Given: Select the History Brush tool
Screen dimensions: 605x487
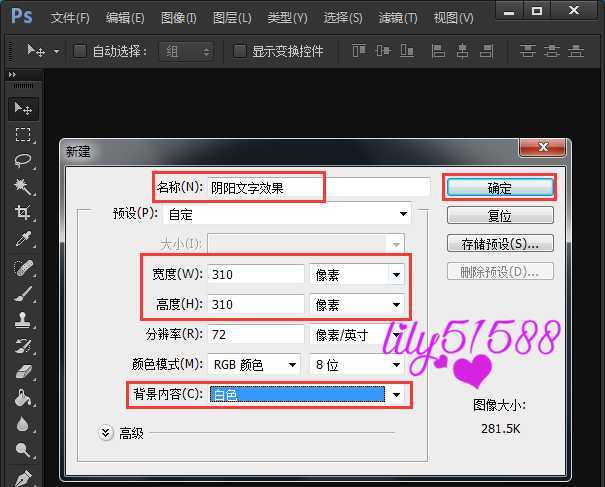Looking at the screenshot, I should 23,346.
